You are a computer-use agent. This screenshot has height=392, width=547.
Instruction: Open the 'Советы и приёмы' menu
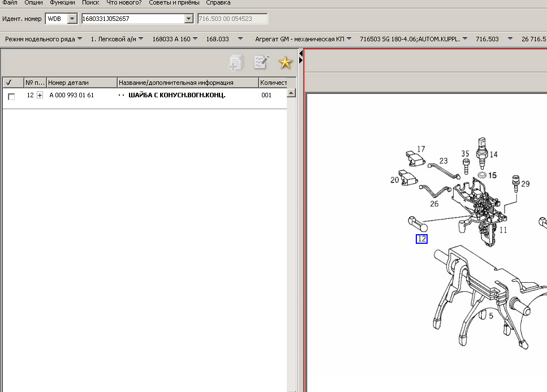[169, 3]
